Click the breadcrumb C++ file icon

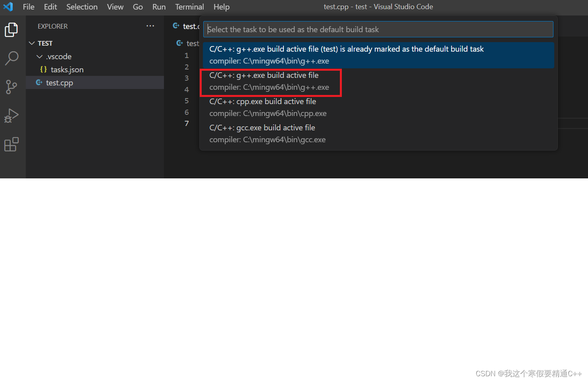179,43
